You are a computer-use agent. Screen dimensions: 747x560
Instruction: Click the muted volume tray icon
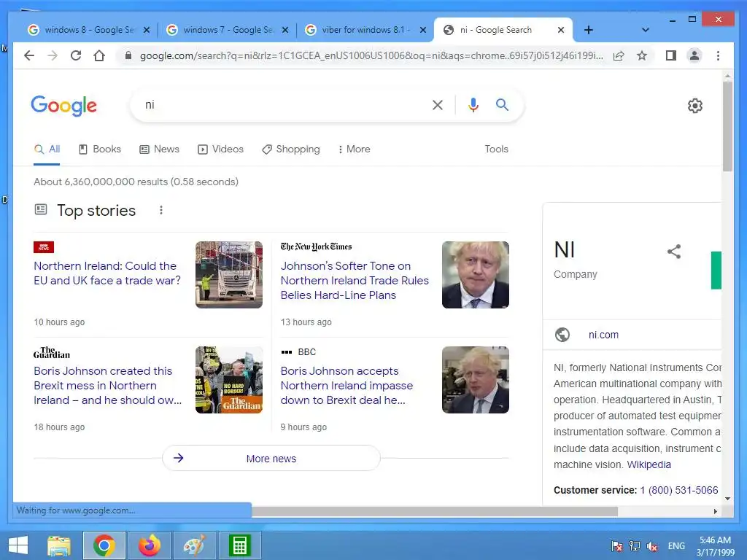pyautogui.click(x=651, y=546)
